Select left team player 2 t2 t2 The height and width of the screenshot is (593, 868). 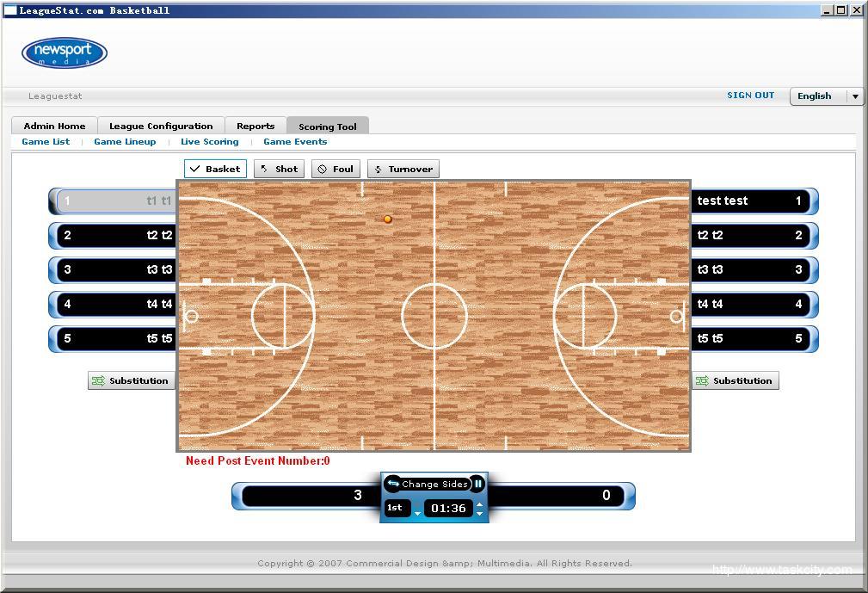(116, 236)
